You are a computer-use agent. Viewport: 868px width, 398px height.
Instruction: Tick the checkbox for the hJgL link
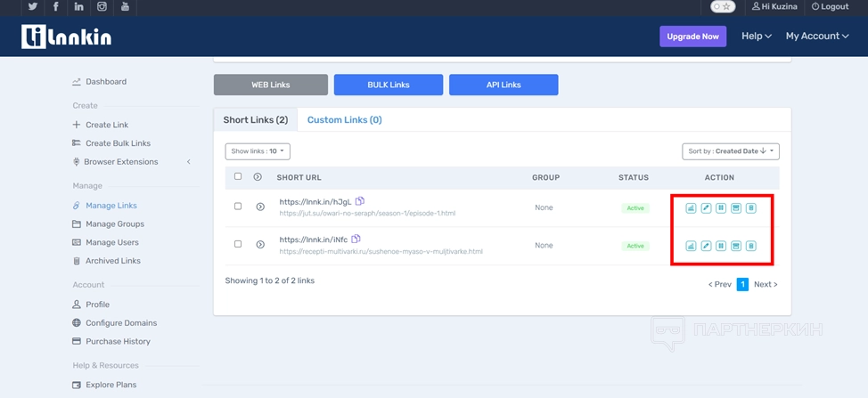[x=238, y=207]
